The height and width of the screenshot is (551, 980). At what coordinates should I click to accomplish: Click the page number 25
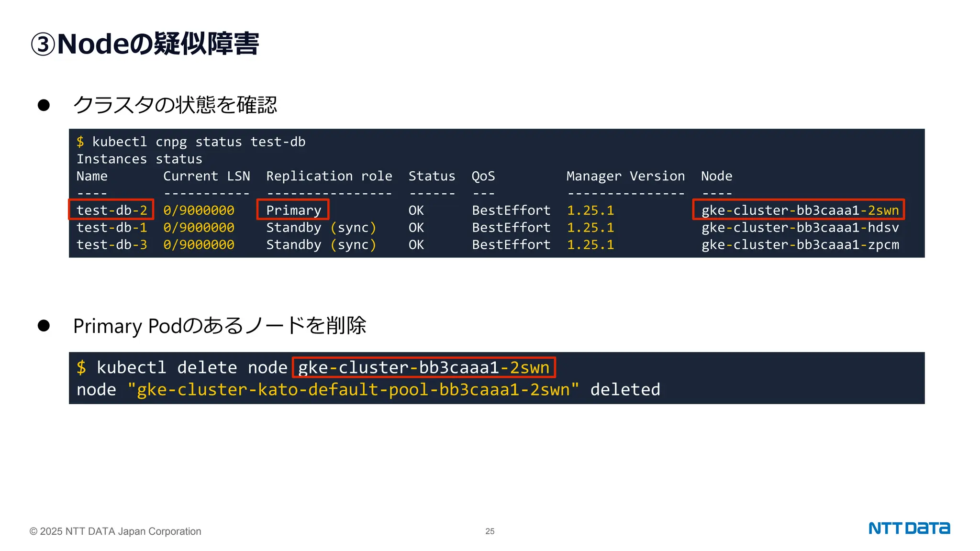[x=490, y=531]
